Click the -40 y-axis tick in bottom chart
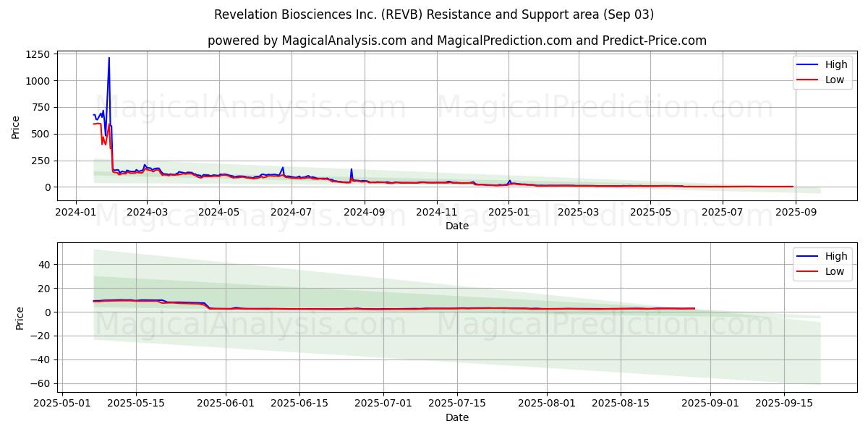 [40, 360]
